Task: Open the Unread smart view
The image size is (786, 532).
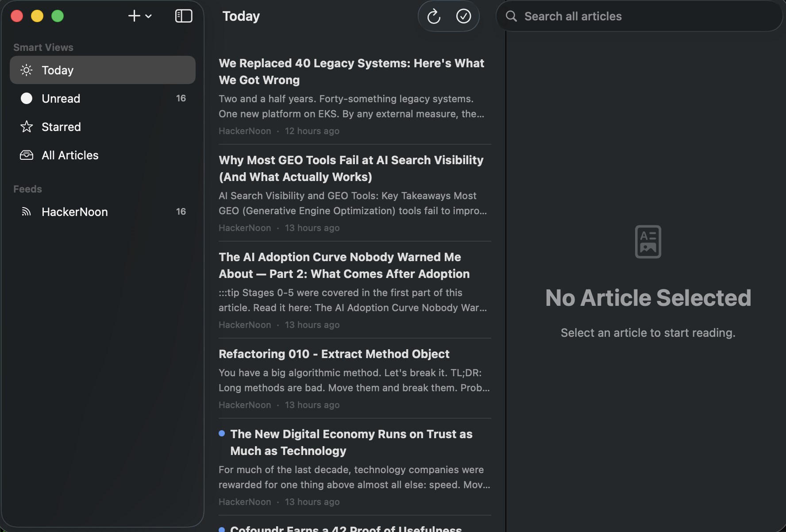Action: (103, 98)
